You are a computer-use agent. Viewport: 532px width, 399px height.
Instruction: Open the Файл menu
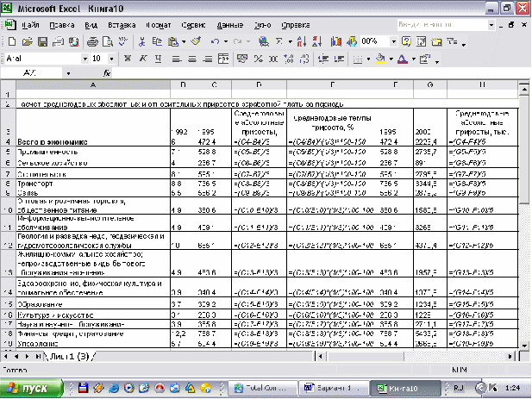pos(30,25)
